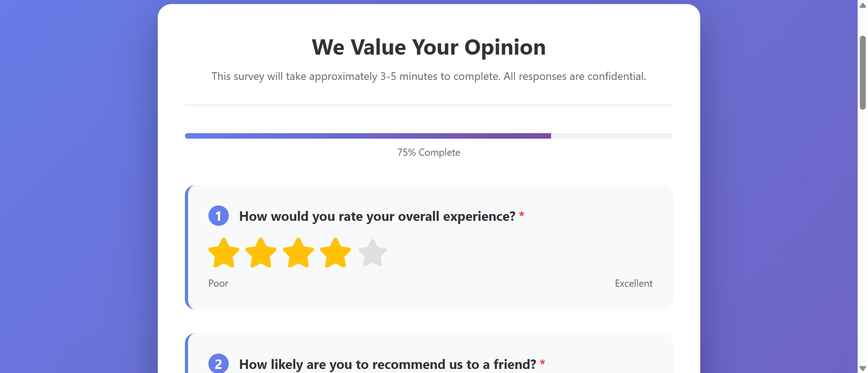The width and height of the screenshot is (868, 373).
Task: Click the scrollbar down arrow
Action: [x=863, y=369]
